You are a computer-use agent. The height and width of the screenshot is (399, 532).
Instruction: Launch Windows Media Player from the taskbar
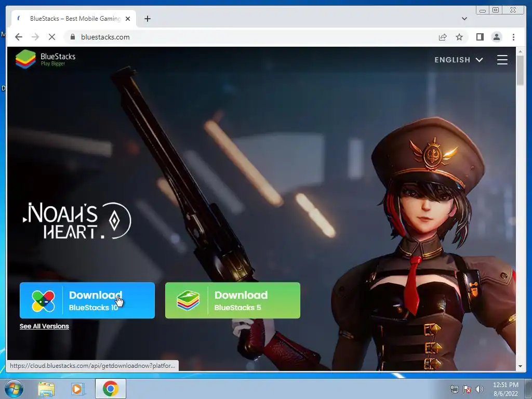(78, 389)
